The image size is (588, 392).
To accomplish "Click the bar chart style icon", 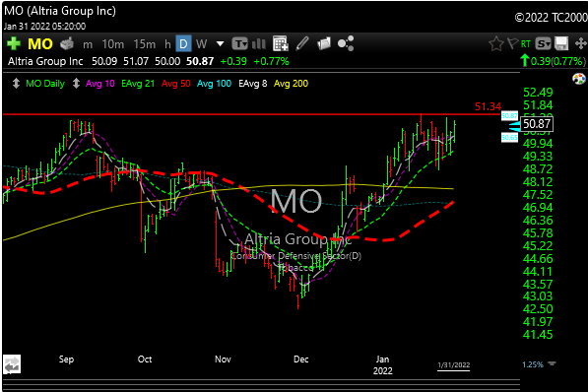I will click(x=259, y=44).
